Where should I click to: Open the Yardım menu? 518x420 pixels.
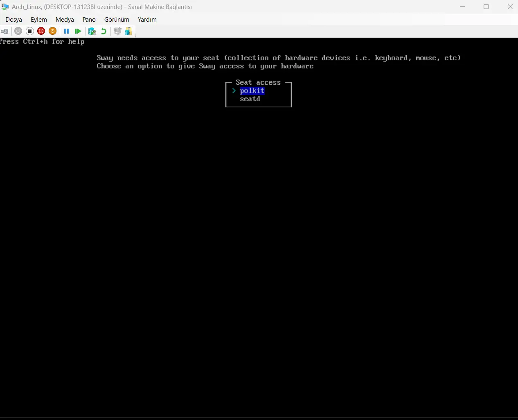[x=147, y=20]
